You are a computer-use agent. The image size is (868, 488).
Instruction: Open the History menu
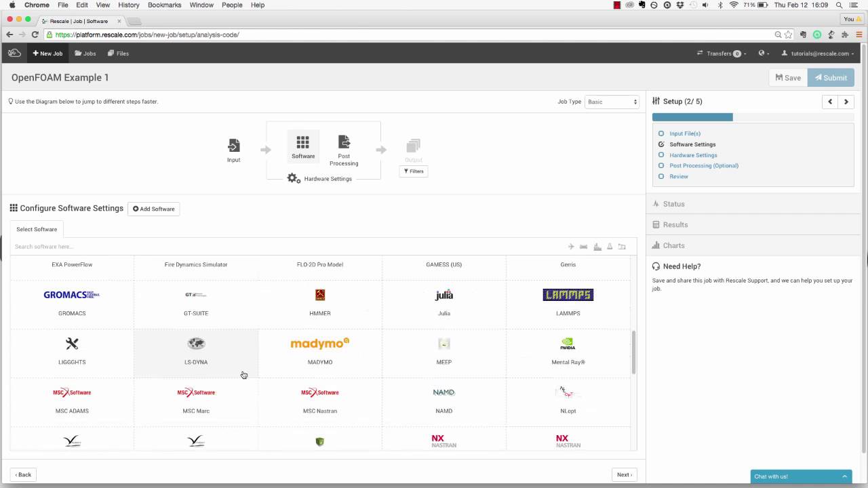pyautogui.click(x=129, y=5)
